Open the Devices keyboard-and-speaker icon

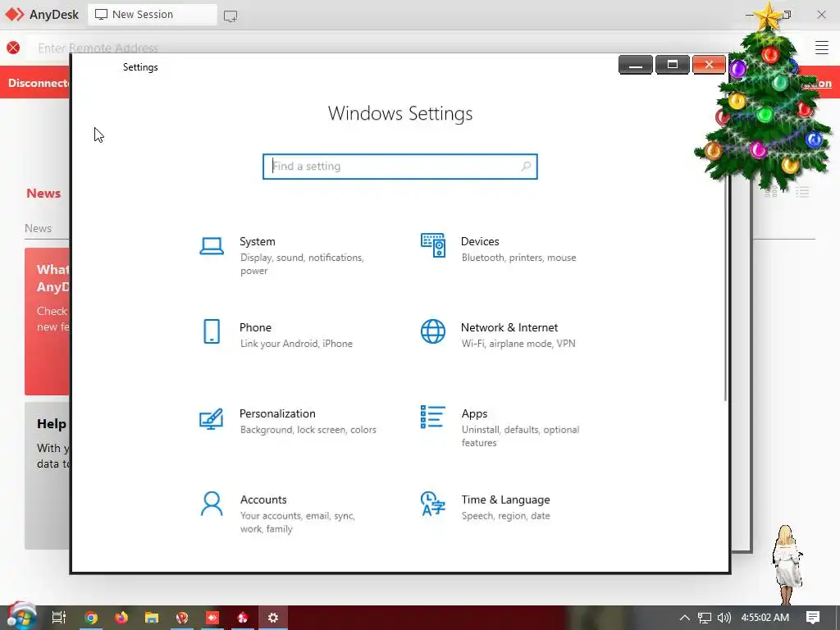click(x=433, y=245)
